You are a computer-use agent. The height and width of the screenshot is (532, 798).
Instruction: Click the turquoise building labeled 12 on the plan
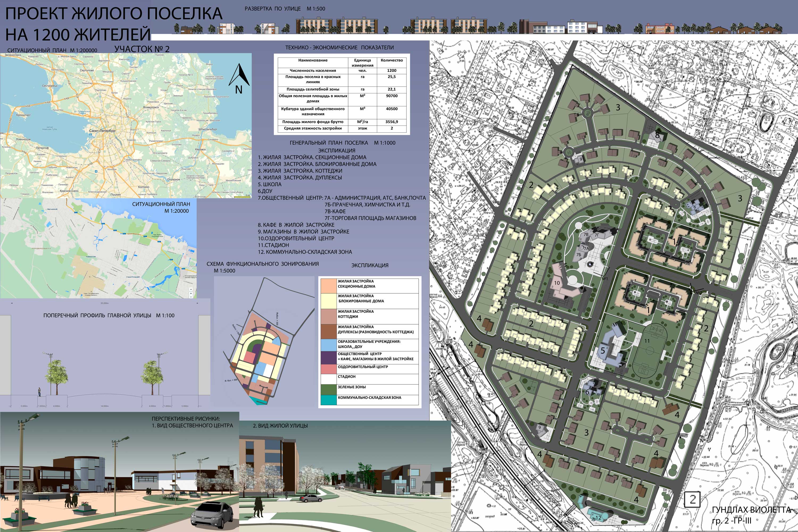pos(598,516)
